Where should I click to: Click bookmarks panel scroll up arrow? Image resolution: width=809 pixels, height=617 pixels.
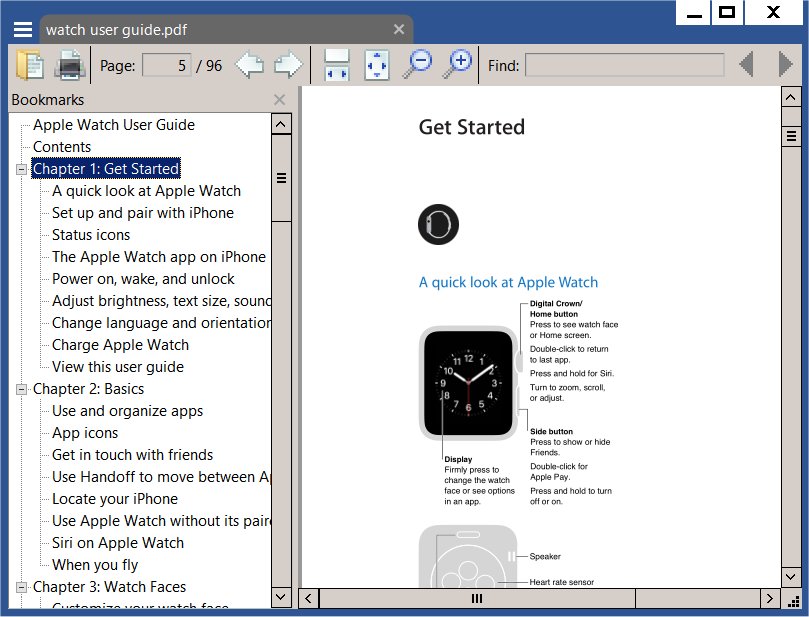tap(281, 124)
